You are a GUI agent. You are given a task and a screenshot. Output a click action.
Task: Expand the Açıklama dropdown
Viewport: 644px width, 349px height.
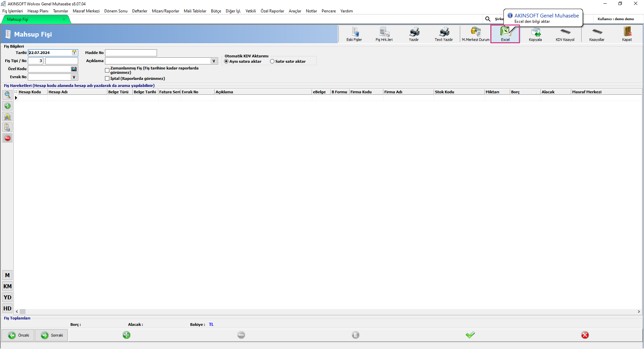click(x=214, y=61)
